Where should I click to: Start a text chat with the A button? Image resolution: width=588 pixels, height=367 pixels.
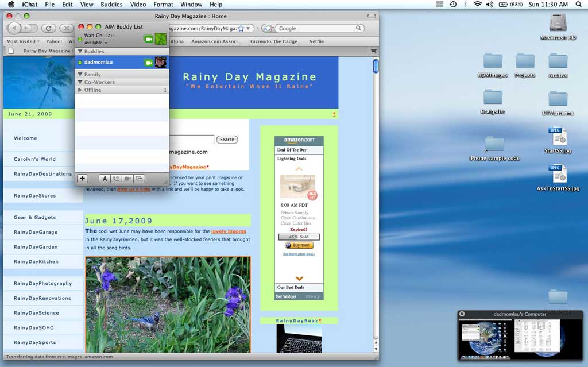click(105, 179)
